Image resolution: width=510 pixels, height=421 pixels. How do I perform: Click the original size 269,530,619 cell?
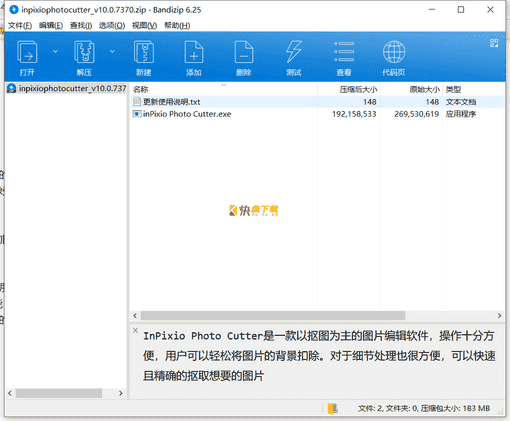coord(417,114)
